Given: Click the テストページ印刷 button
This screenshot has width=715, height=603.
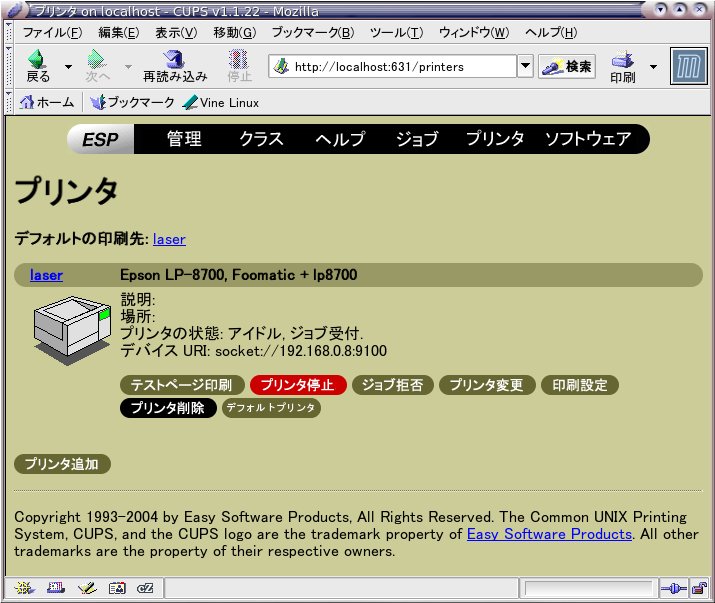Looking at the screenshot, I should click(x=182, y=385).
